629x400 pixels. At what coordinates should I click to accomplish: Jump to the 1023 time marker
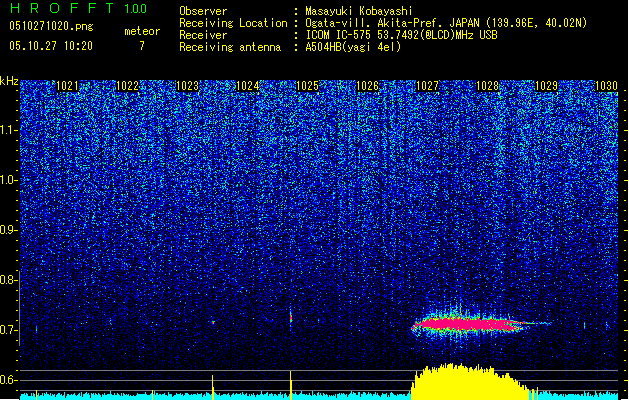(187, 86)
